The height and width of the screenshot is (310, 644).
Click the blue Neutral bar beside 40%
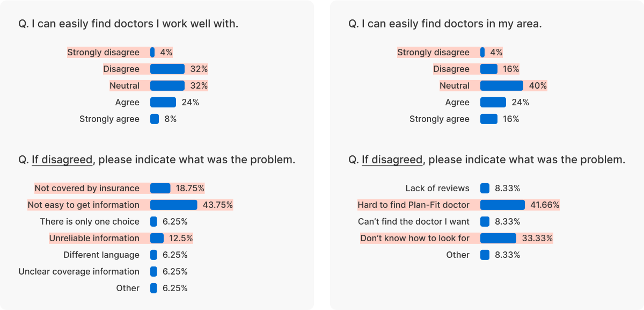501,85
